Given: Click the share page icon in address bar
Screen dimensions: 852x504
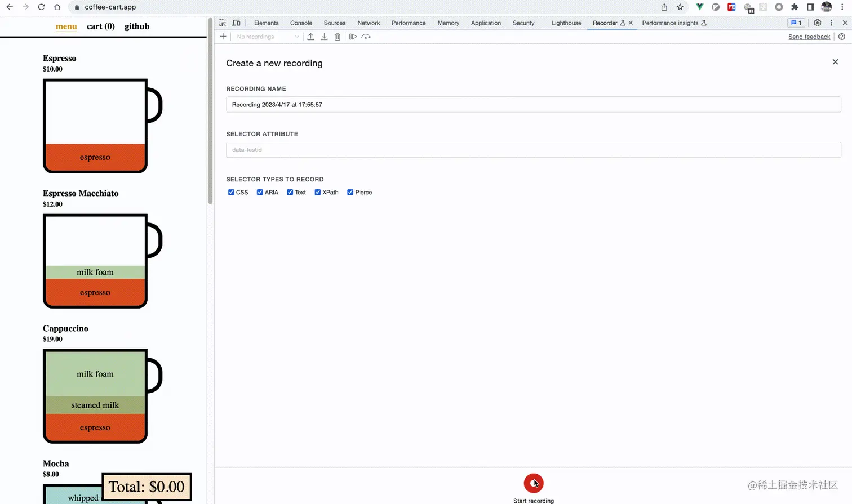Looking at the screenshot, I should pyautogui.click(x=664, y=7).
